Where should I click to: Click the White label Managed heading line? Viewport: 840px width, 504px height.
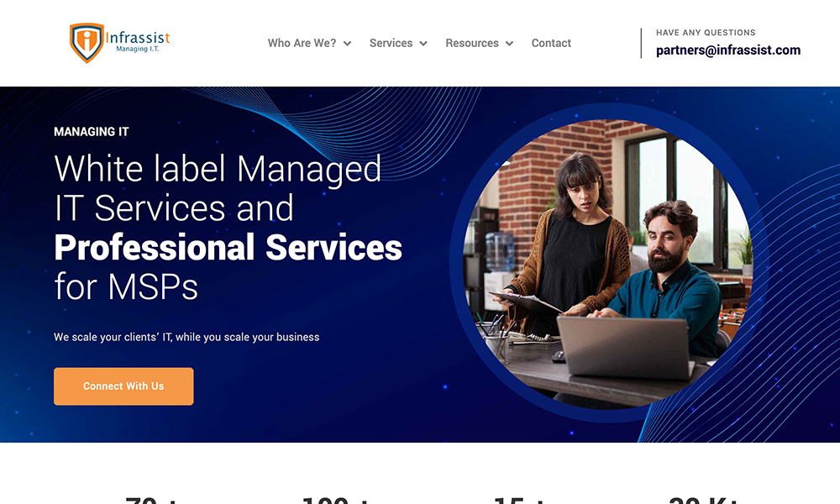click(x=218, y=169)
